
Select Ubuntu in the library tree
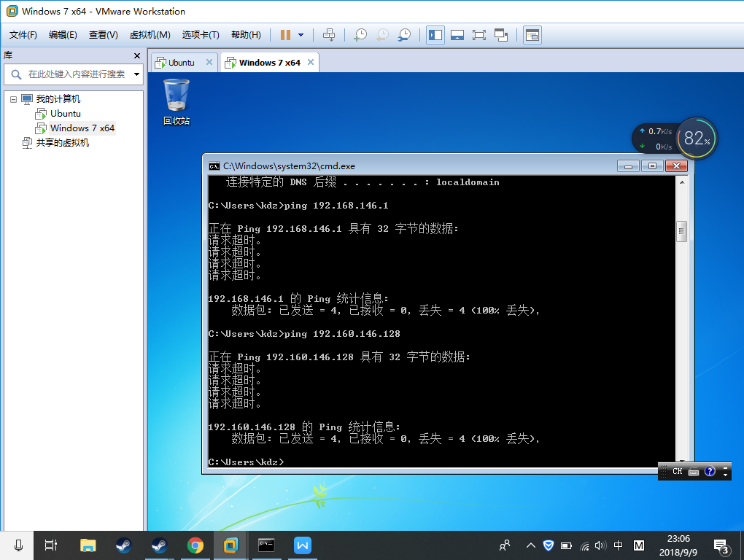coord(65,114)
